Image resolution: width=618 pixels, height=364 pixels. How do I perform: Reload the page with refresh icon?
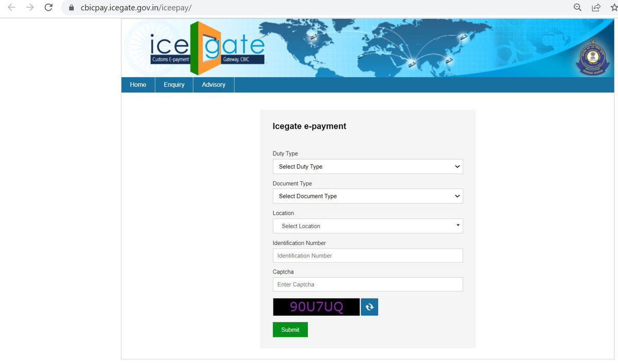point(48,8)
